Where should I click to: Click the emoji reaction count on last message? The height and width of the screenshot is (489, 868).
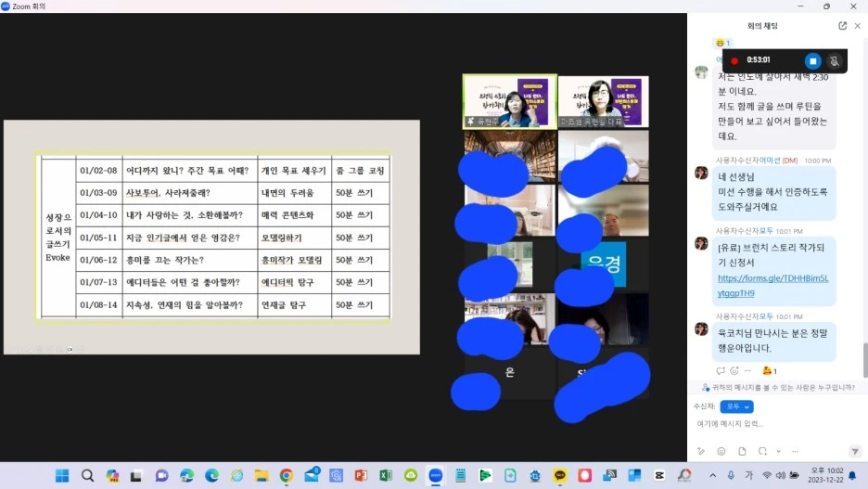tap(770, 370)
